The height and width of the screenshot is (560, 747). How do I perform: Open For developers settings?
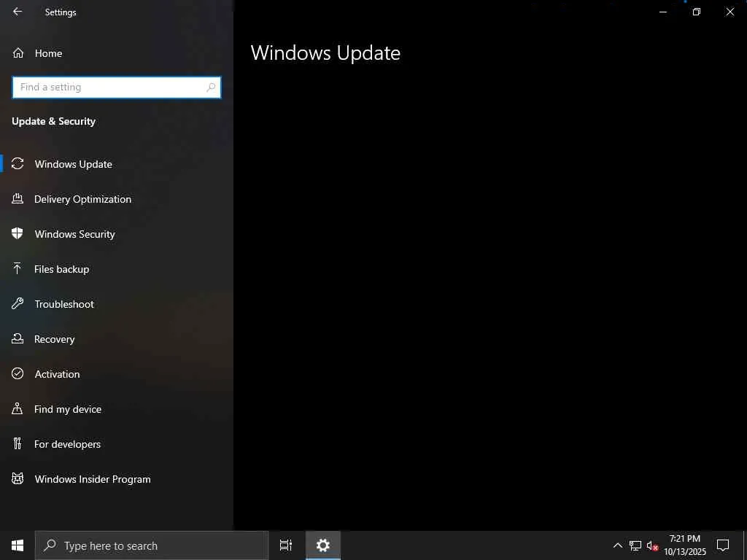[x=117, y=444]
